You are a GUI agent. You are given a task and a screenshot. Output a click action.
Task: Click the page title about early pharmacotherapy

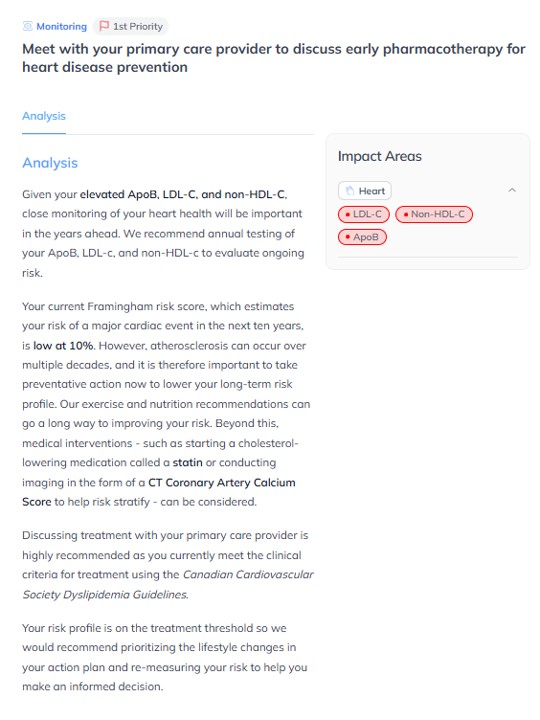pyautogui.click(x=274, y=58)
